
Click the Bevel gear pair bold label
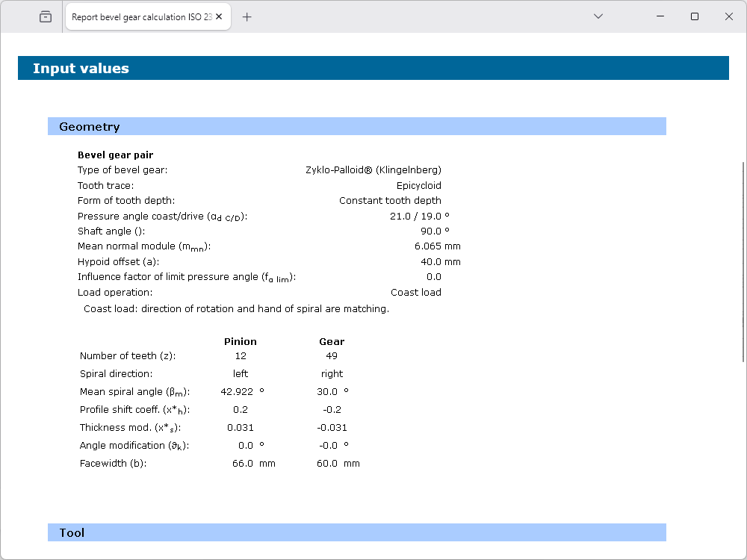[x=115, y=155]
